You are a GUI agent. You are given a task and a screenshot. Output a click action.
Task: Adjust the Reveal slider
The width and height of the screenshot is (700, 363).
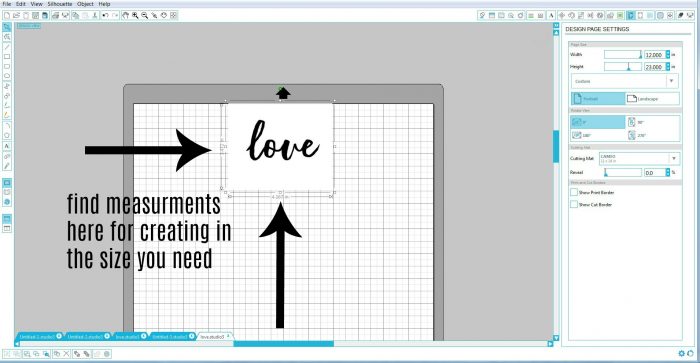pos(622,172)
